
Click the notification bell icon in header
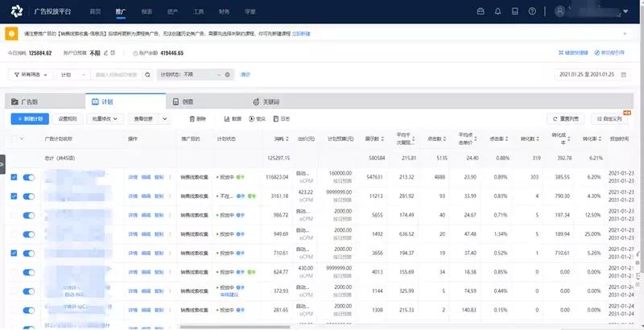tap(497, 11)
